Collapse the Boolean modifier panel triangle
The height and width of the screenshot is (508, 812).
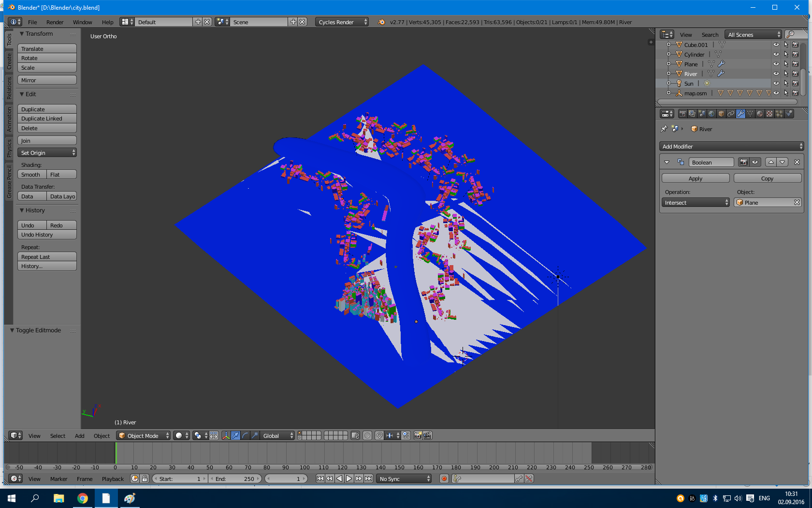pos(667,162)
